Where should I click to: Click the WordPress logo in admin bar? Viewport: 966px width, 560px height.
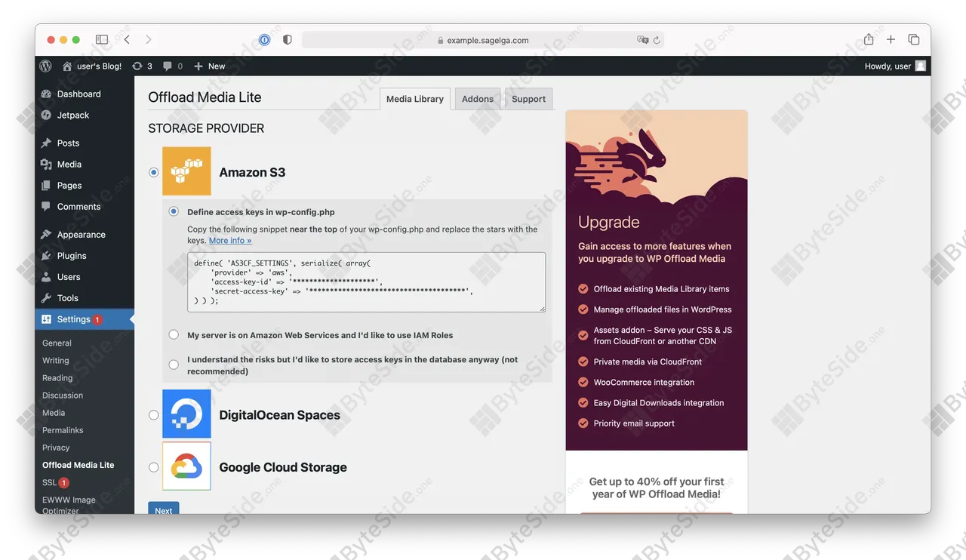click(45, 66)
